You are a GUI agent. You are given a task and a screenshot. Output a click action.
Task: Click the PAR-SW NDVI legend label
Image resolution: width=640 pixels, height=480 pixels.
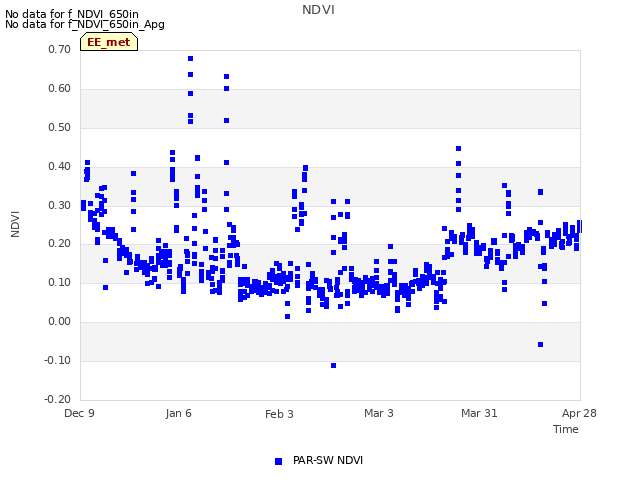[x=328, y=460]
